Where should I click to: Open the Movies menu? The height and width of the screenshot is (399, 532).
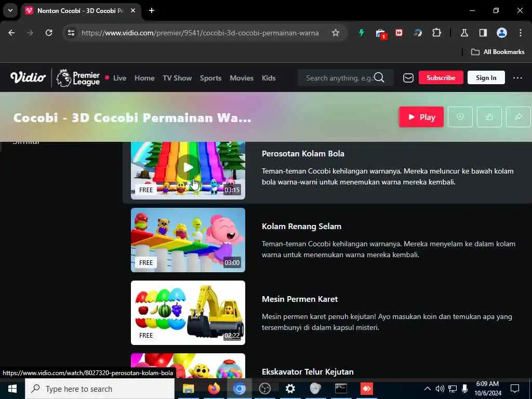point(242,78)
